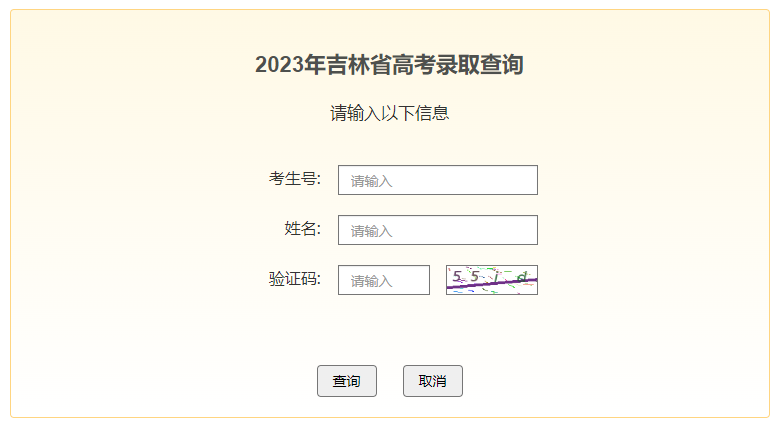Activate the verification code entry field
Screen dimensions: 776x424
click(383, 280)
